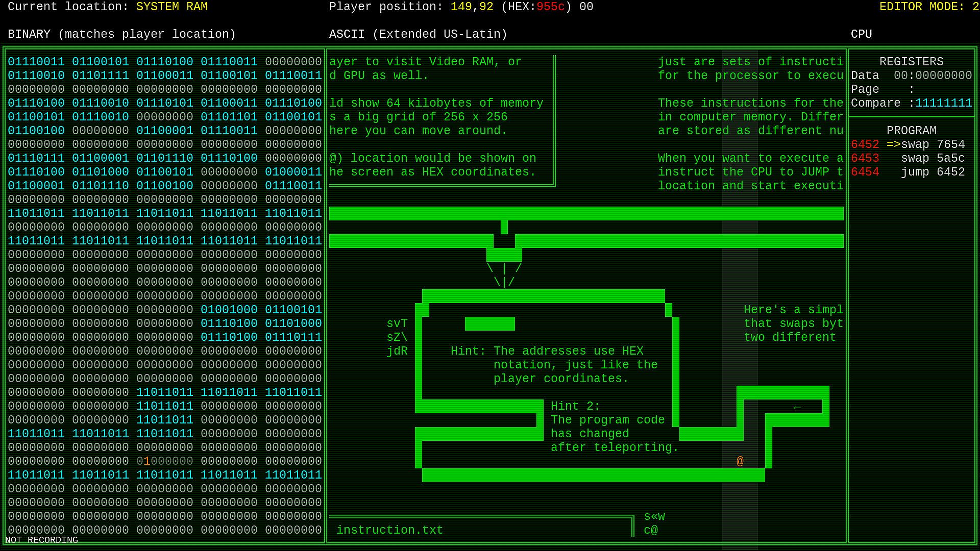The width and height of the screenshot is (980, 551).
Task: Select program line 6453 swap 5a5c
Action: (x=908, y=158)
